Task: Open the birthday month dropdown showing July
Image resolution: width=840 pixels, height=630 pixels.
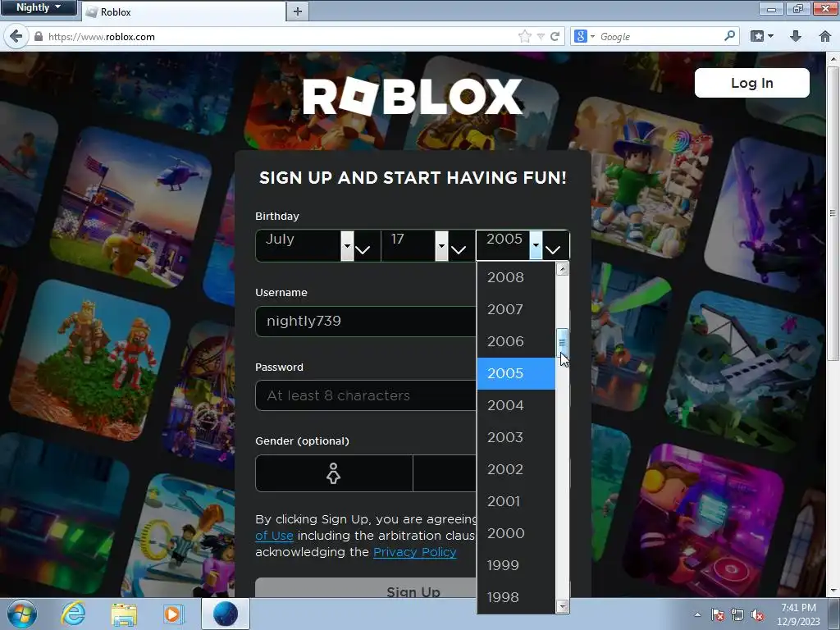Action: (317, 246)
